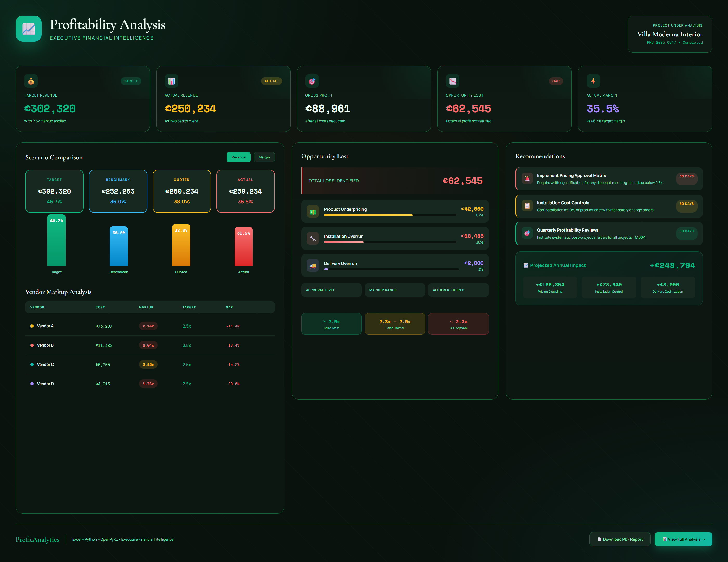Toggle the Revenue view in Scenario Comparison
Image resolution: width=728 pixels, height=562 pixels.
click(238, 157)
